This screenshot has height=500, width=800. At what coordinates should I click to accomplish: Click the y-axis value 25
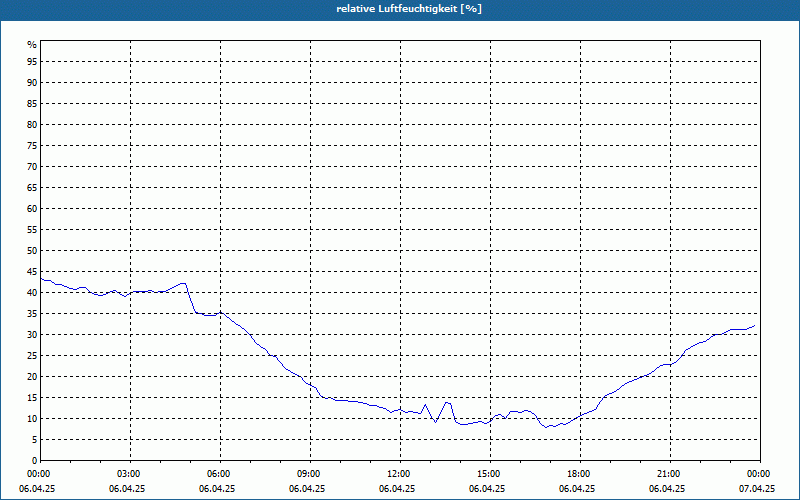click(x=32, y=356)
